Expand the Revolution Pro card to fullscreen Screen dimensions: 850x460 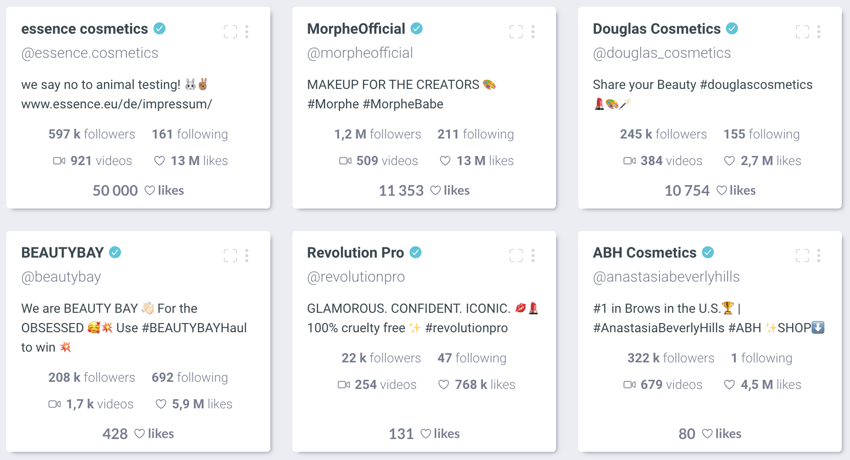point(516,256)
